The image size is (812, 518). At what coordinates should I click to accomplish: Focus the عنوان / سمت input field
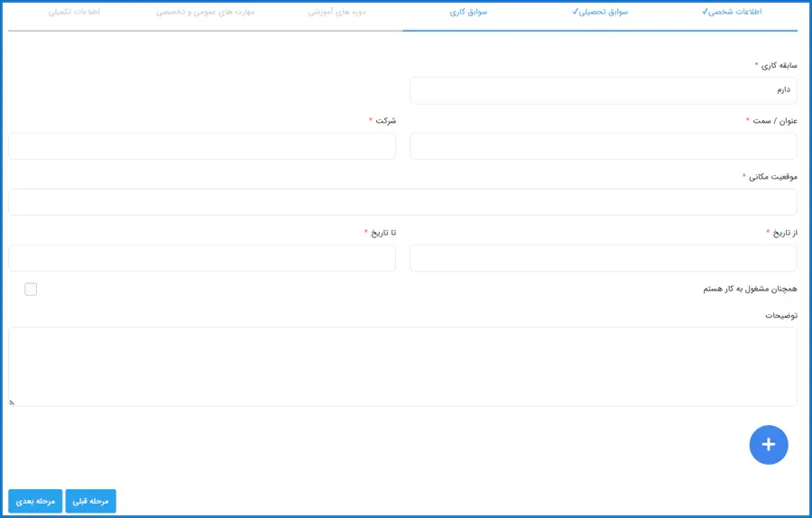603,146
